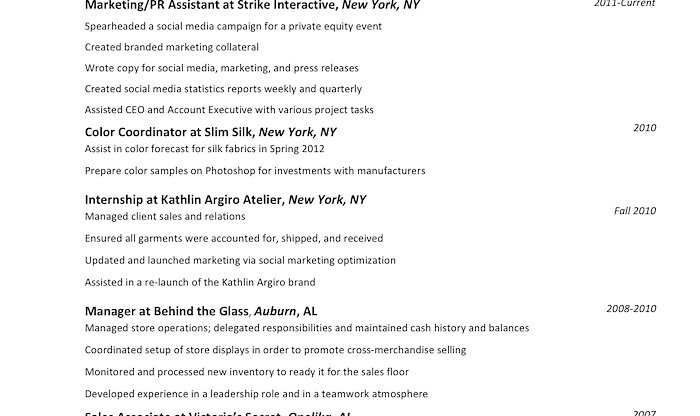Click the line about color forecast for silk fabrics
Viewport: 700px width, 416px height.
click(204, 149)
